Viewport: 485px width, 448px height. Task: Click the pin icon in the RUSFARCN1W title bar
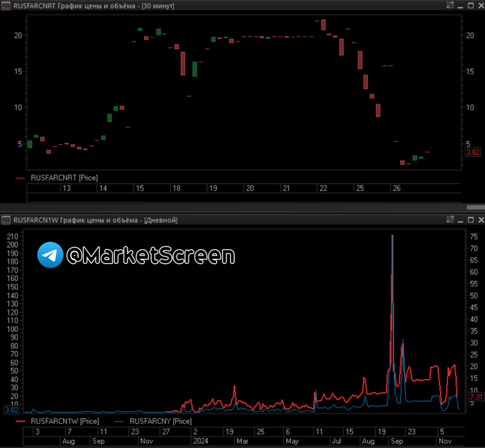[x=450, y=219]
